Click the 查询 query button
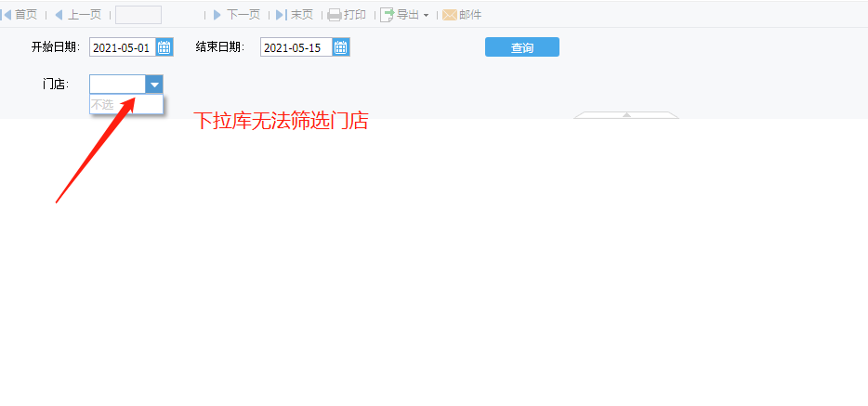The image size is (868, 406). (x=522, y=47)
